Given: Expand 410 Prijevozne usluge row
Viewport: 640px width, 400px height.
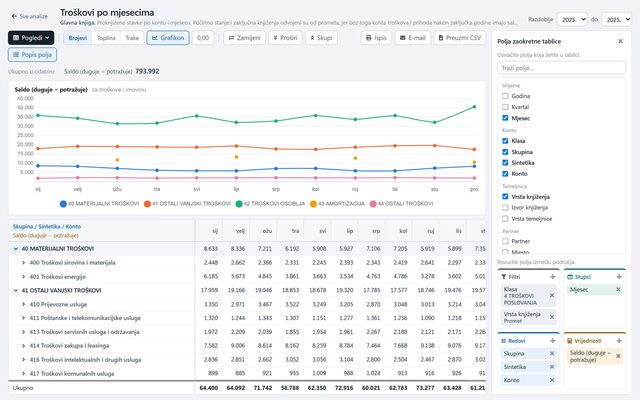Looking at the screenshot, I should tap(24, 304).
